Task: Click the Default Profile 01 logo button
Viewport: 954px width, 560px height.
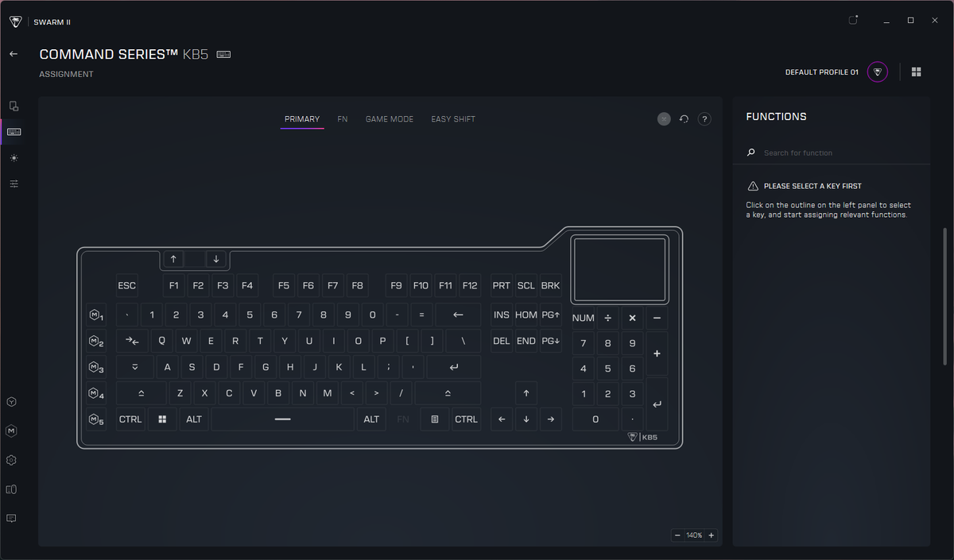Action: click(877, 71)
